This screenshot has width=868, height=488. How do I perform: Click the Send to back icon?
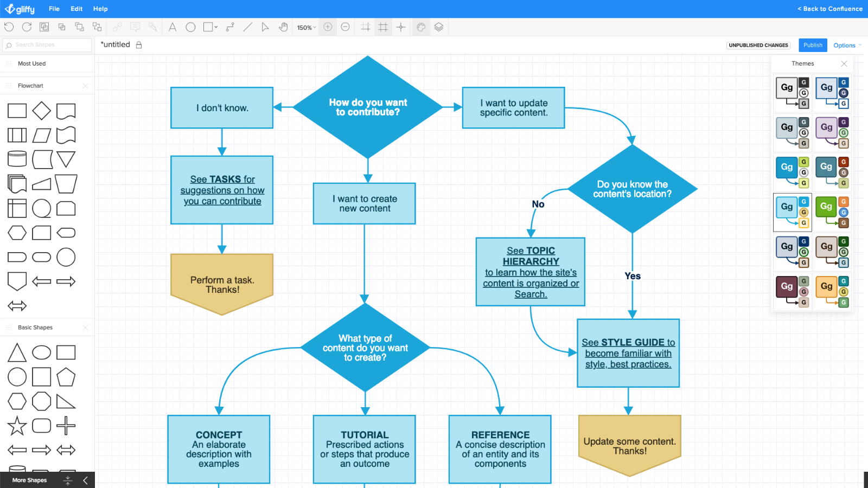97,27
